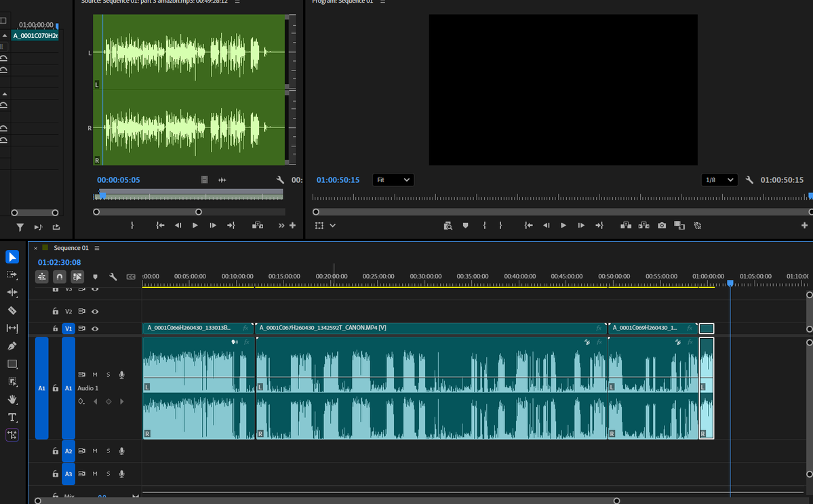Step forward one frame in Source monitor
The height and width of the screenshot is (504, 813).
coord(213,226)
